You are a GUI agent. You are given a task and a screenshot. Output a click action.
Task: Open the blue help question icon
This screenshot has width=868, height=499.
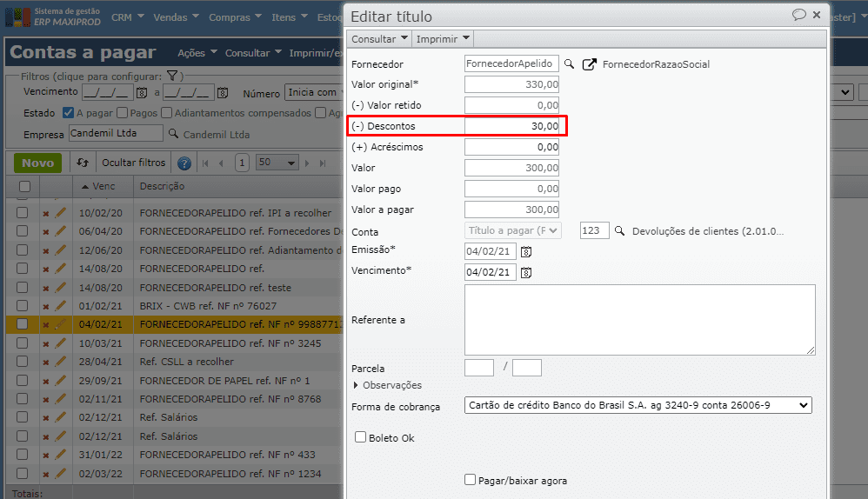[184, 163]
